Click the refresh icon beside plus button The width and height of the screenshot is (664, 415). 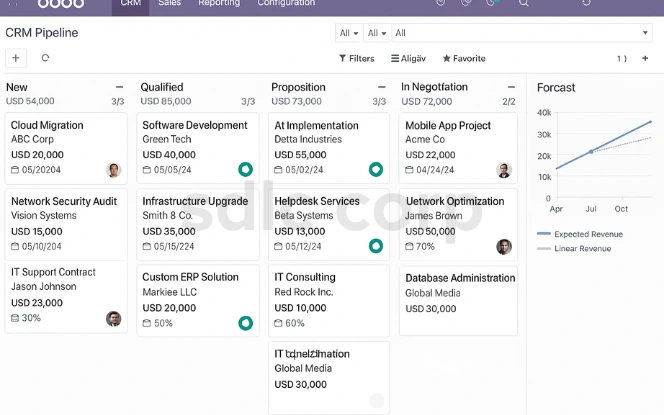pos(45,58)
